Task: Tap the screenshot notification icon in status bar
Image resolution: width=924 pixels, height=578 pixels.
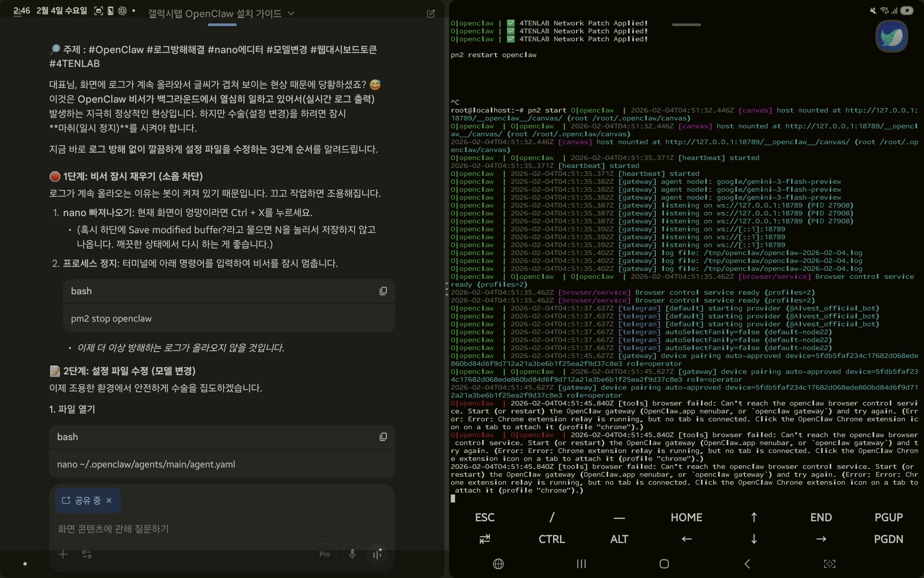Action: point(99,11)
